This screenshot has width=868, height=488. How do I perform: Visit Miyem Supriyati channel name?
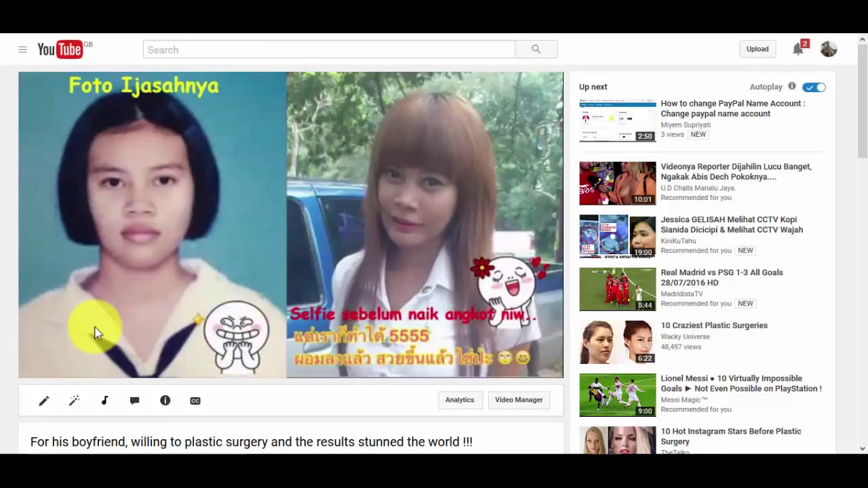pyautogui.click(x=686, y=125)
